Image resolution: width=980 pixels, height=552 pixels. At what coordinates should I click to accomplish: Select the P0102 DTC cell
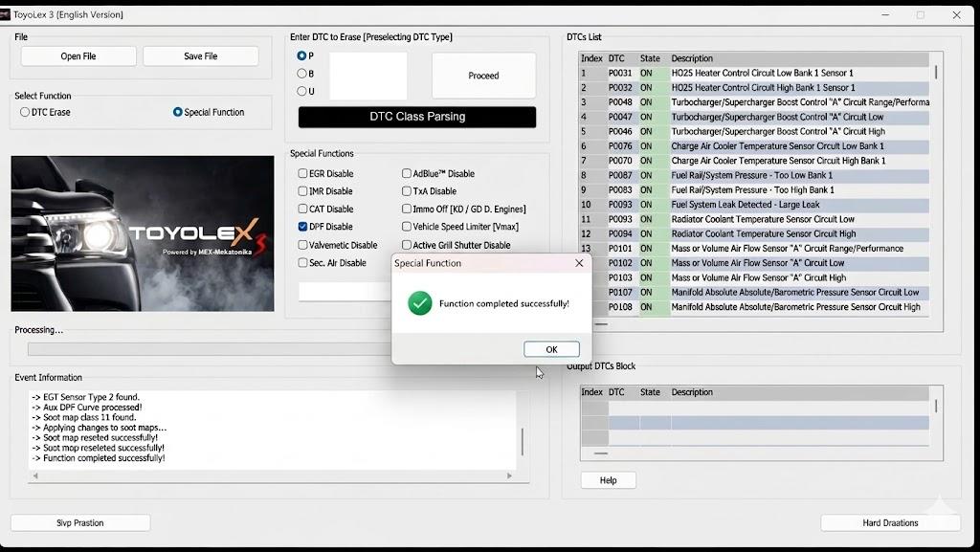coord(620,263)
